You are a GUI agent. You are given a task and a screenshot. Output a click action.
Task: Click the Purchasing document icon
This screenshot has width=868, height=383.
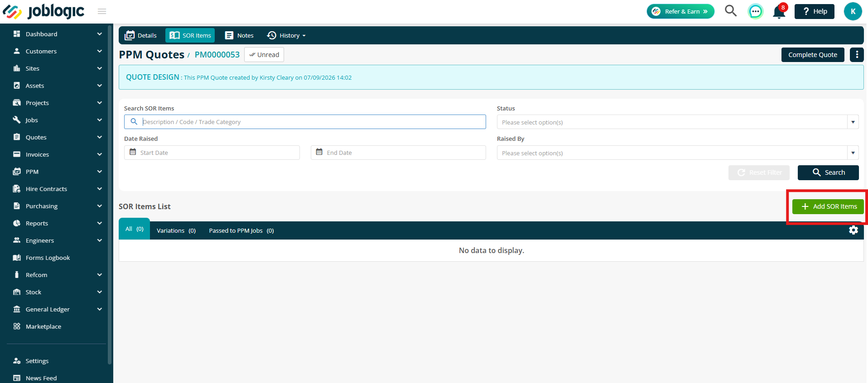click(17, 206)
